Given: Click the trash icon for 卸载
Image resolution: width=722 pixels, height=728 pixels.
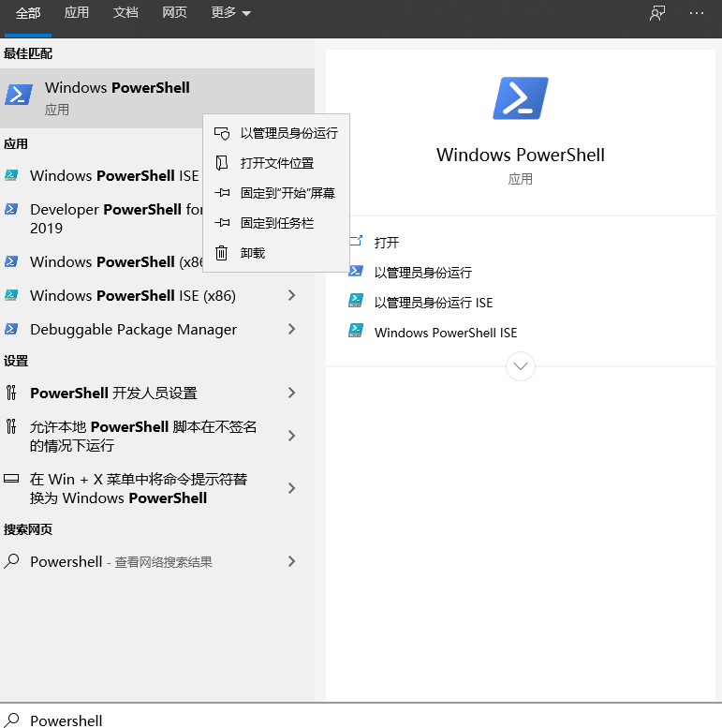Looking at the screenshot, I should (222, 253).
